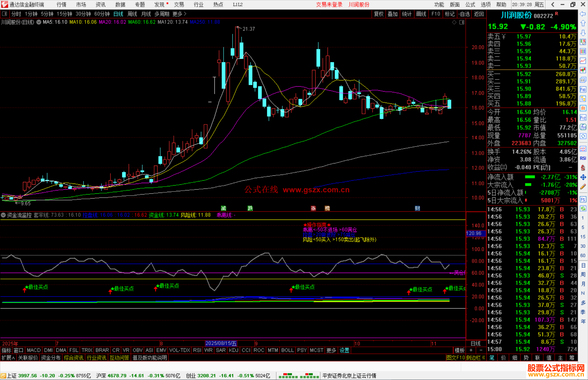Click the F10 icon in right sidebar
588x380 pixels.
pyautogui.click(x=583, y=89)
